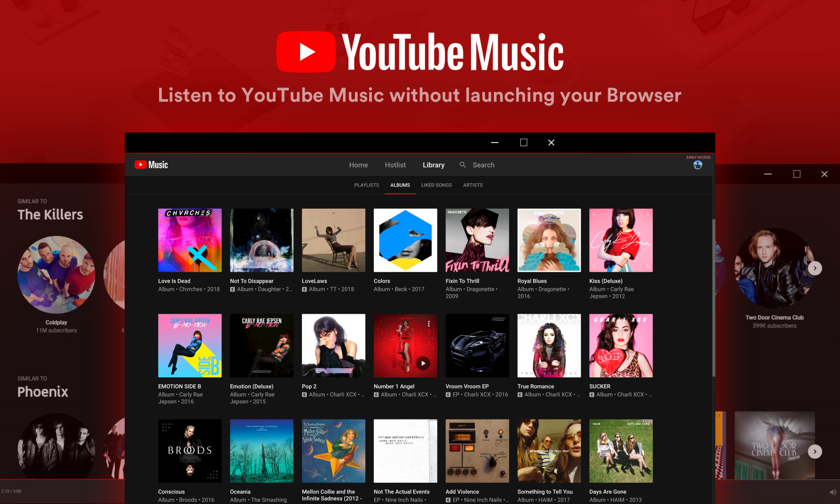Open Oceania album cover
840x504 pixels.
tap(262, 451)
